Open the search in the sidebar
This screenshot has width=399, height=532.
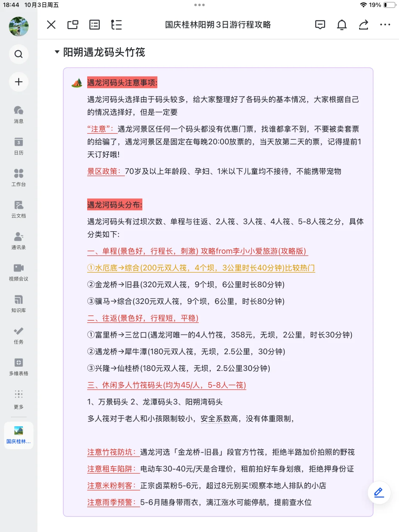coord(18,54)
